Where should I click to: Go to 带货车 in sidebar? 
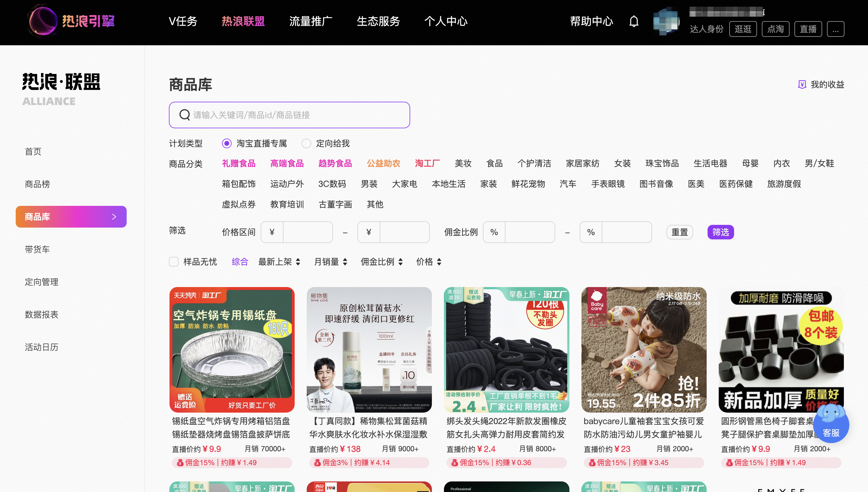coord(37,249)
